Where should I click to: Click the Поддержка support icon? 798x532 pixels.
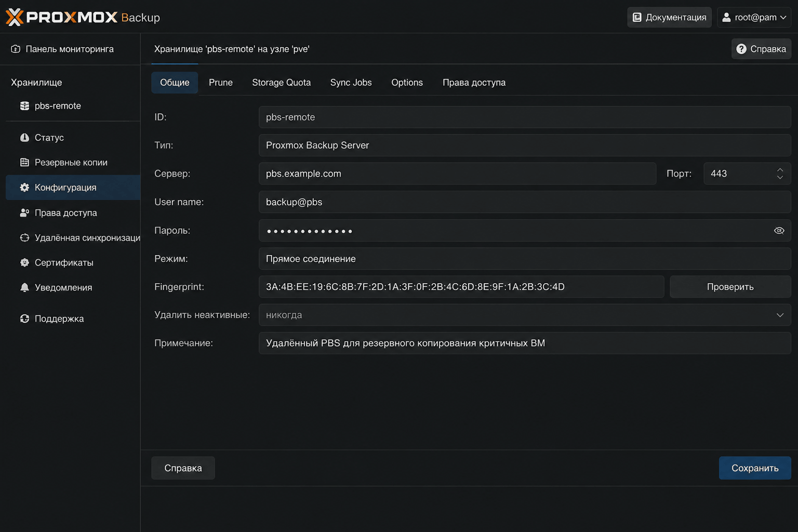pos(24,319)
